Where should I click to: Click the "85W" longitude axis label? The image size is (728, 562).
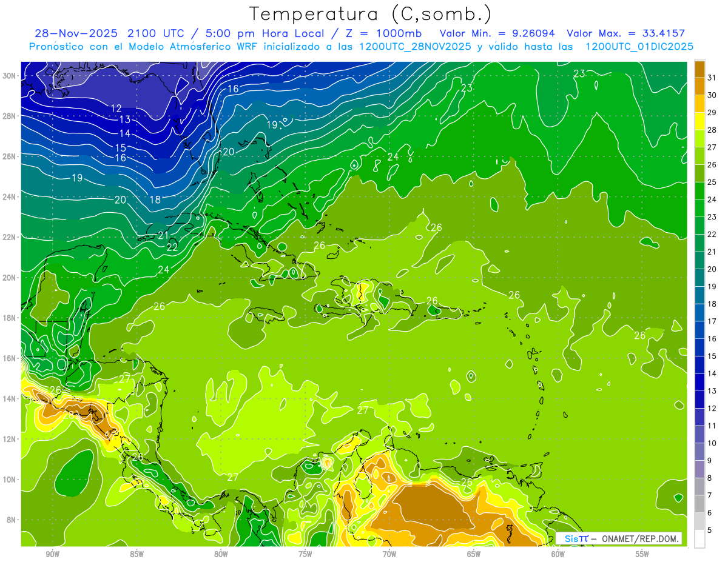(136, 555)
